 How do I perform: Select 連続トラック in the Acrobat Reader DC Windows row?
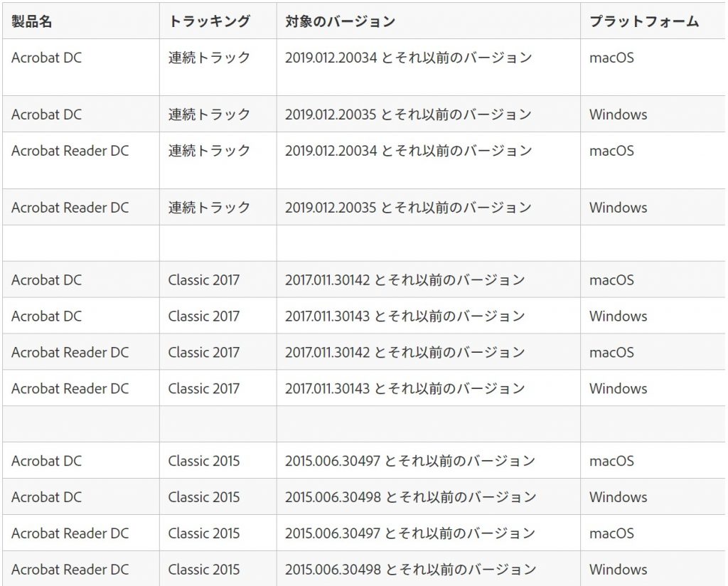coord(209,207)
